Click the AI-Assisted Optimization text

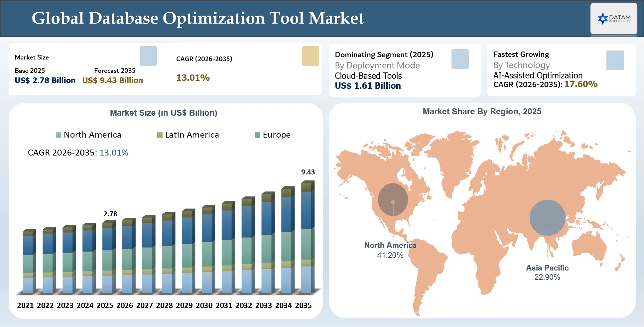[538, 75]
